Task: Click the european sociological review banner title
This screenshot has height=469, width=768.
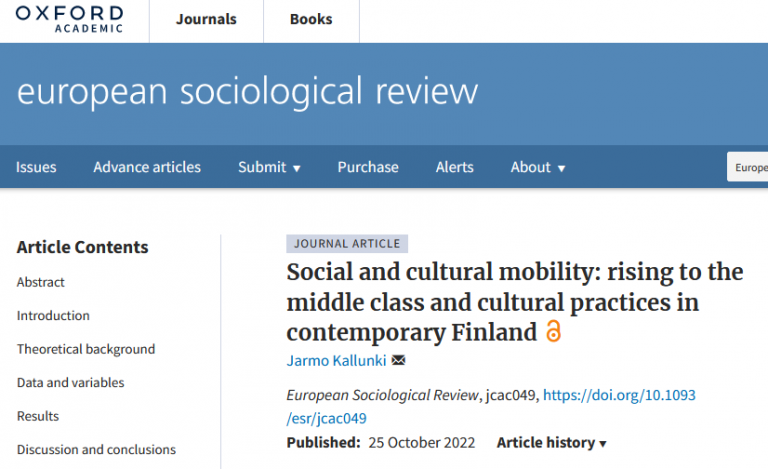Action: click(x=247, y=92)
